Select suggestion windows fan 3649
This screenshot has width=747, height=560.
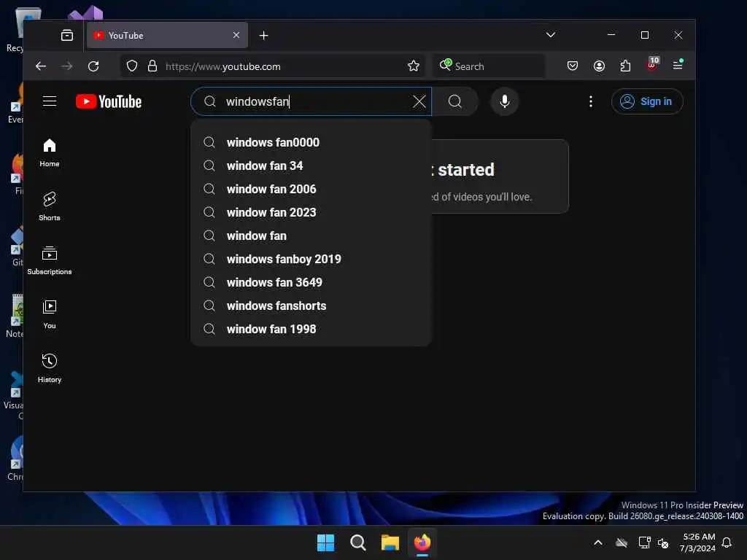coord(311,282)
